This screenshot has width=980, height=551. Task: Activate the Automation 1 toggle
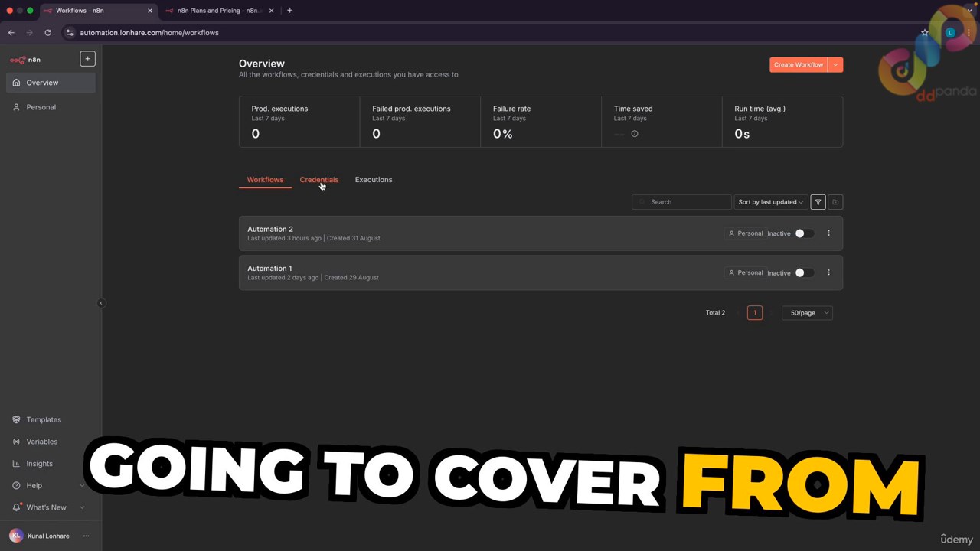click(x=804, y=272)
